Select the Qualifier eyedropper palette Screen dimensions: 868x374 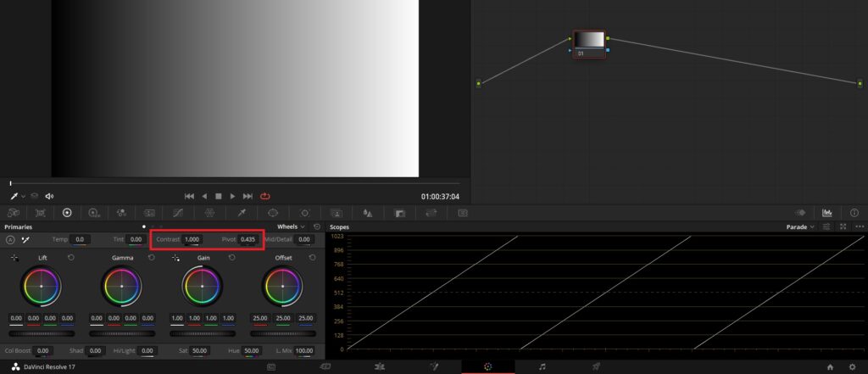(242, 213)
